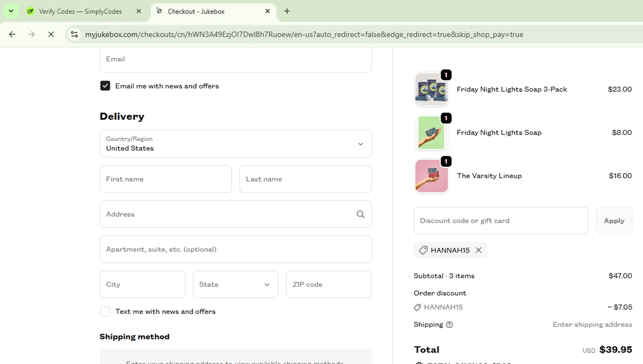Click the Discount code or gift card field

[x=501, y=221]
